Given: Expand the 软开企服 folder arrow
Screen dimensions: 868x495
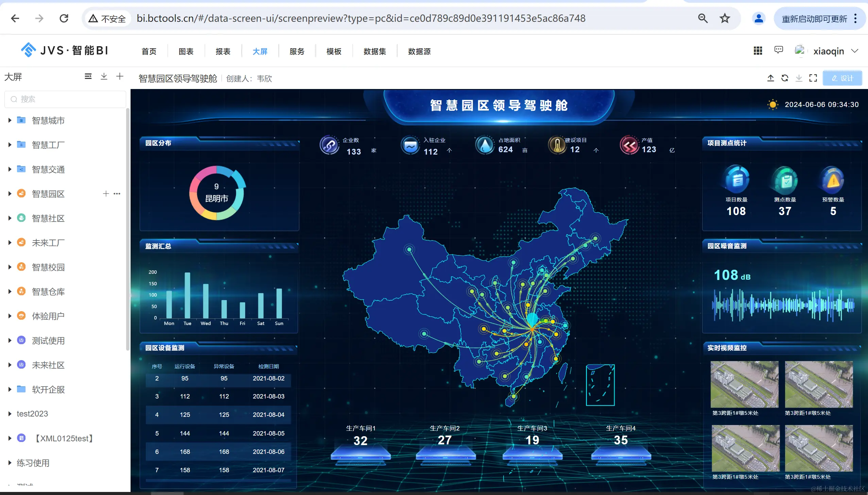Looking at the screenshot, I should click(10, 389).
